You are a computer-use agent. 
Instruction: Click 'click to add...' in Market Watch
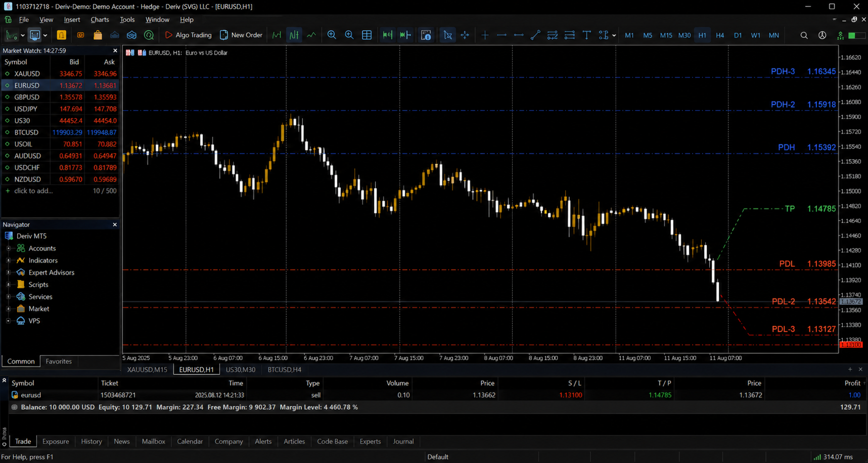[x=33, y=191]
